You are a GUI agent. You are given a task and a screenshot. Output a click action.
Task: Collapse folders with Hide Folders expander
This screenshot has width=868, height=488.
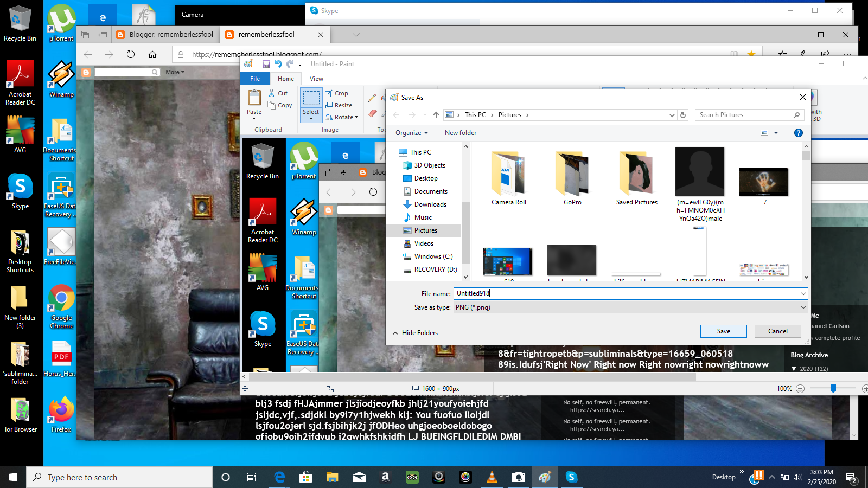click(415, 333)
